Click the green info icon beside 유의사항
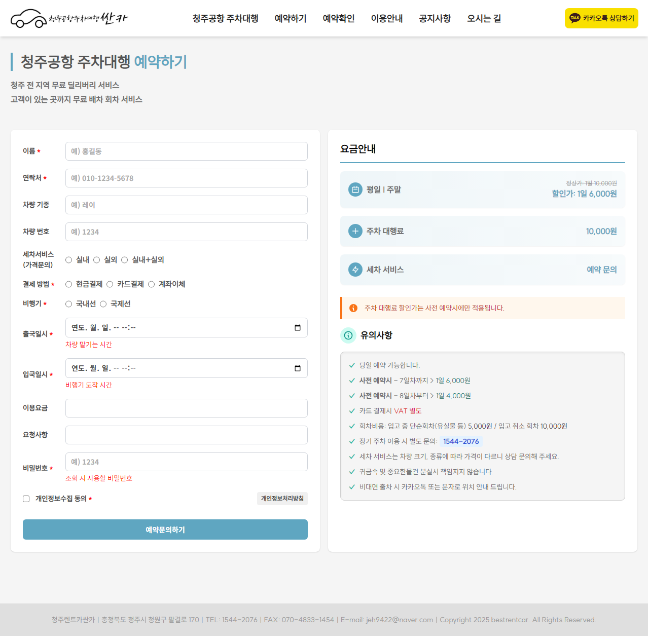The width and height of the screenshot is (648, 644). tap(348, 335)
